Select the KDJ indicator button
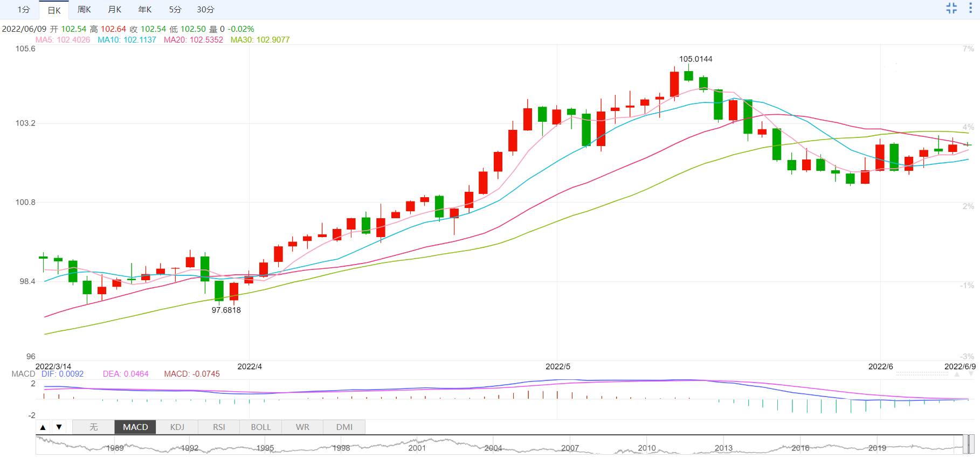This screenshot has height=465, width=980. tap(177, 427)
